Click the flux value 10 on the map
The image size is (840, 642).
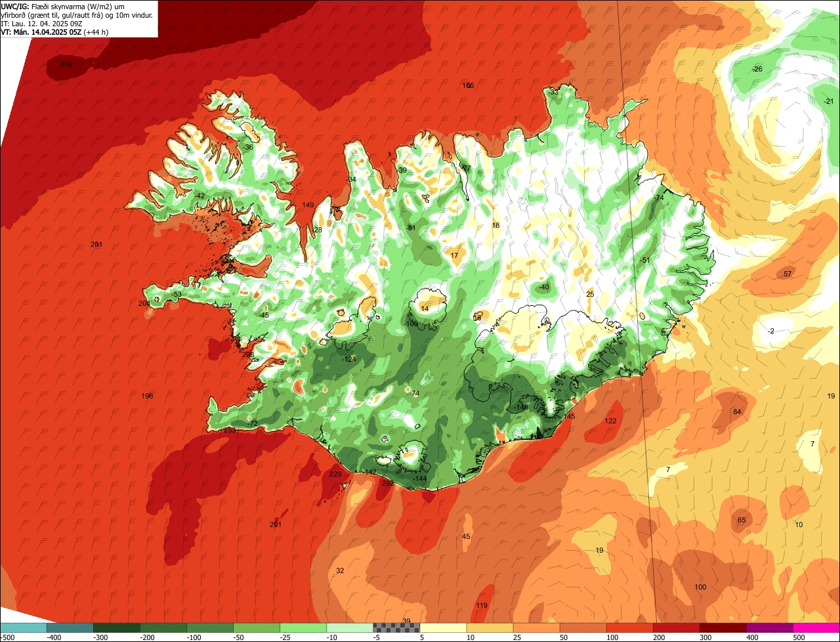point(799,524)
